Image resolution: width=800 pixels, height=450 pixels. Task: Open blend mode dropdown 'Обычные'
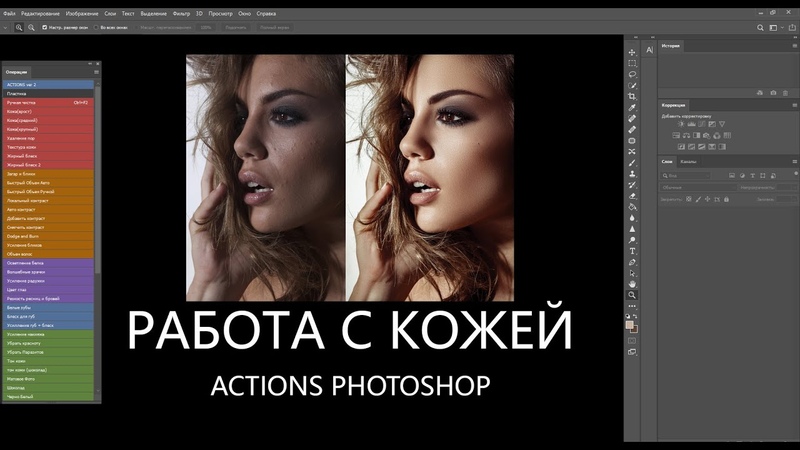697,188
